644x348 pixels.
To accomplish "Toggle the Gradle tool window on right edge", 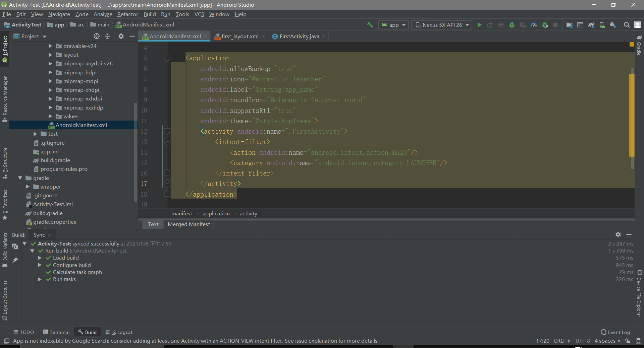I will (639, 45).
